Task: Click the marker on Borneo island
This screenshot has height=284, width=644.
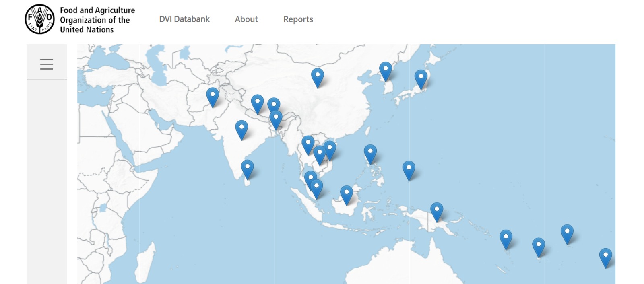Action: (346, 194)
